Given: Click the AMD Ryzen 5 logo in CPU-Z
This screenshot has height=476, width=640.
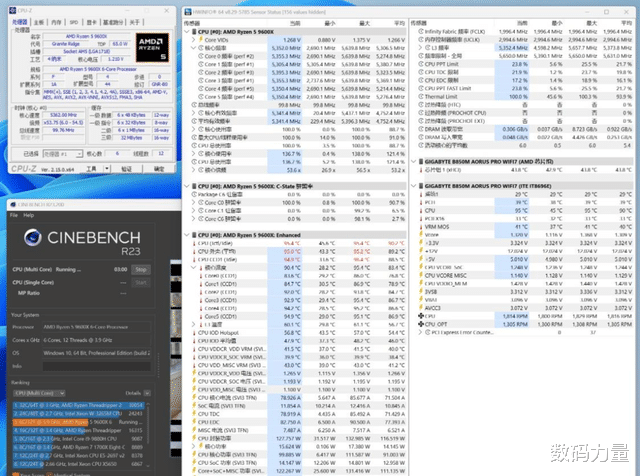Looking at the screenshot, I should [152, 48].
